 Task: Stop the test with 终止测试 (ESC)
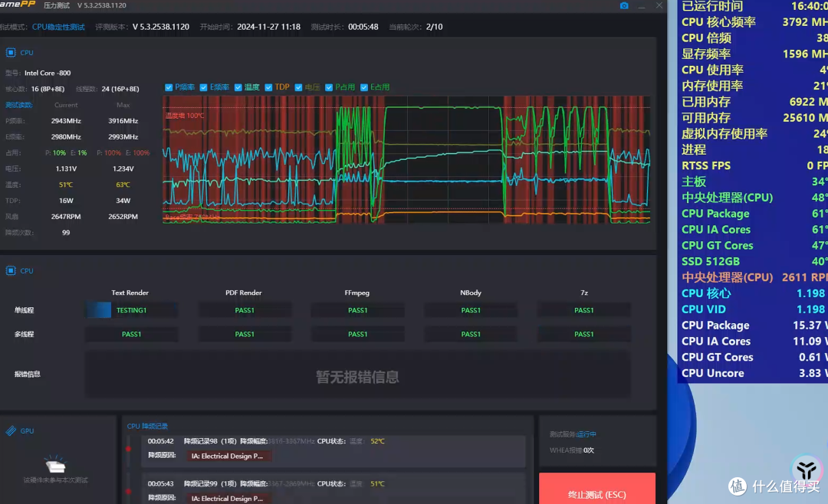(x=596, y=489)
